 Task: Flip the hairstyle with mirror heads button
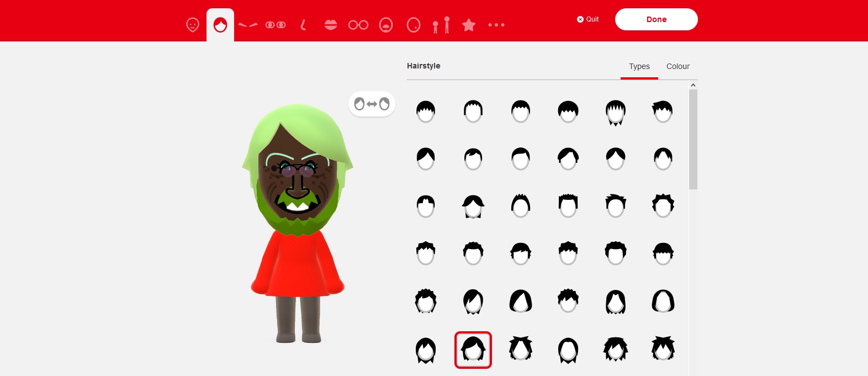click(x=372, y=104)
